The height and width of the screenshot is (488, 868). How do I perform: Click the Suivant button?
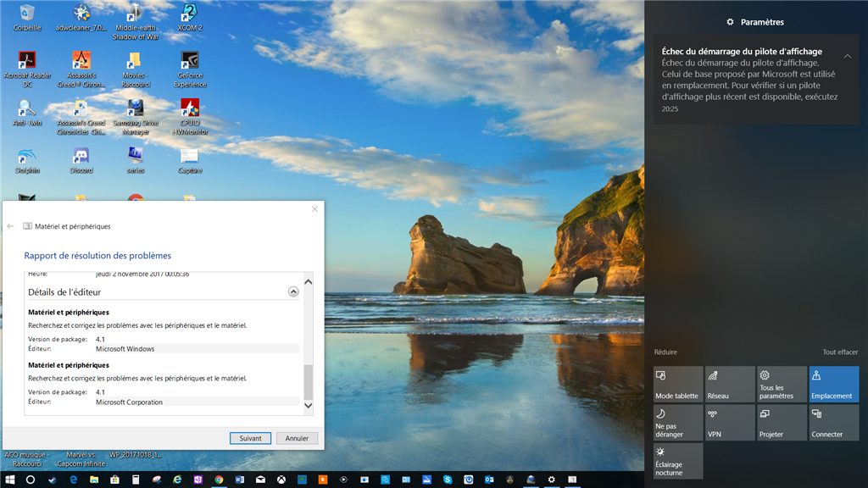[x=250, y=438]
